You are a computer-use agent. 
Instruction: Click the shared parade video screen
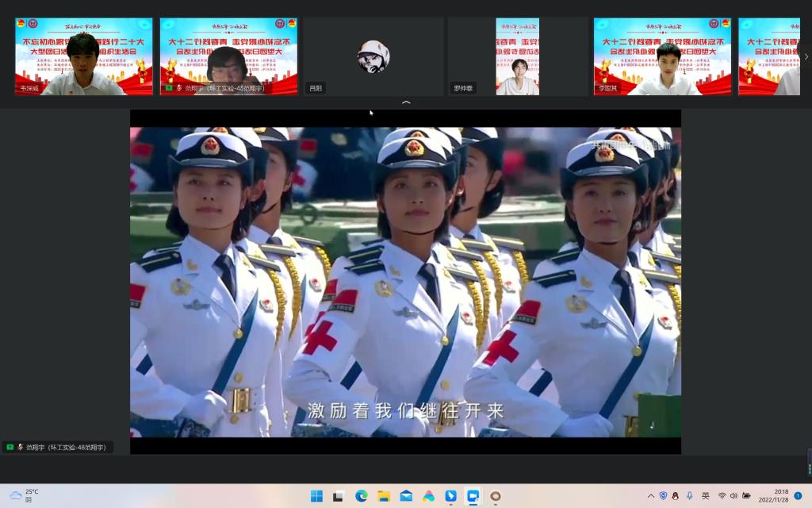[x=405, y=282]
